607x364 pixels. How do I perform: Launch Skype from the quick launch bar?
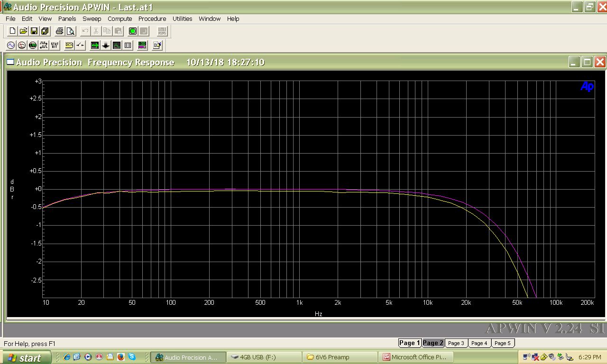tap(132, 357)
